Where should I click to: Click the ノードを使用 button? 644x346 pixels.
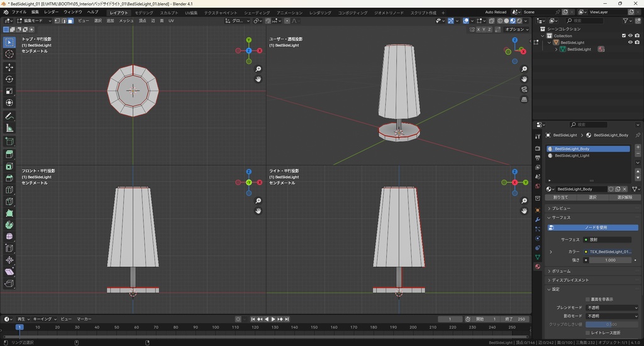(x=595, y=228)
